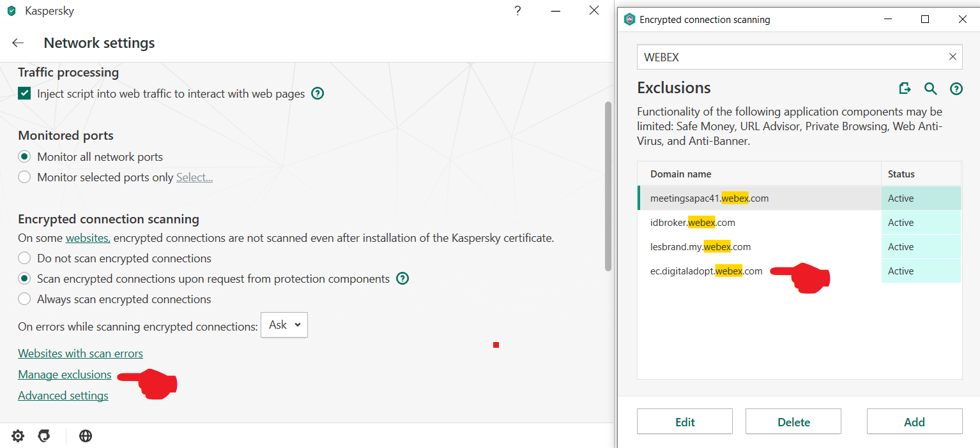Uncheck Inject script into web traffic checkbox

25,94
